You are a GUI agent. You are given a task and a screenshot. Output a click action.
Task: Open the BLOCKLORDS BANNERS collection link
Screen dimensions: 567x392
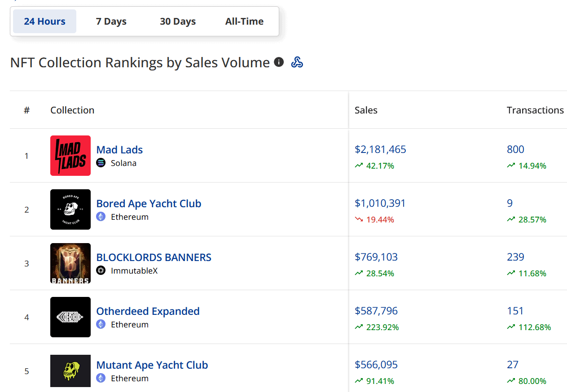pyautogui.click(x=154, y=257)
